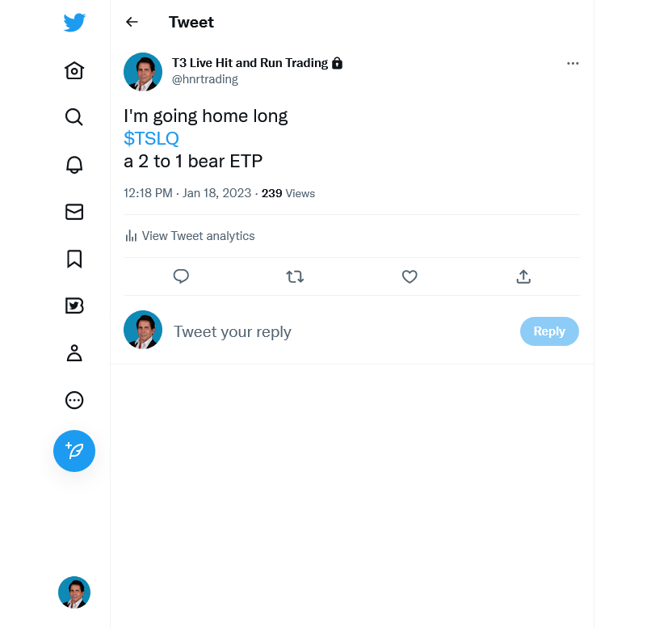Click the Twitter bird logo
The image size is (672, 628).
(x=74, y=23)
